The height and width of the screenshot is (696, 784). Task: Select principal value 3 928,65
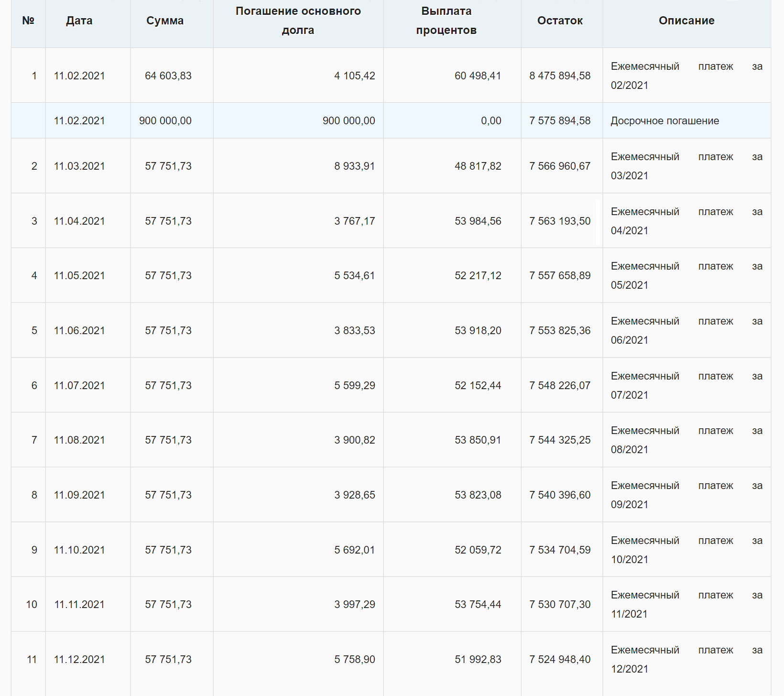point(355,495)
